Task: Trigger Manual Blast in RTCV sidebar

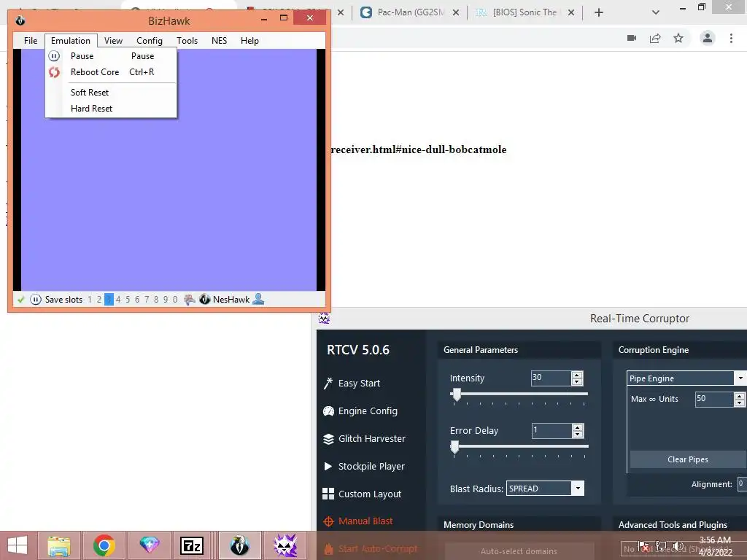Action: (x=357, y=521)
